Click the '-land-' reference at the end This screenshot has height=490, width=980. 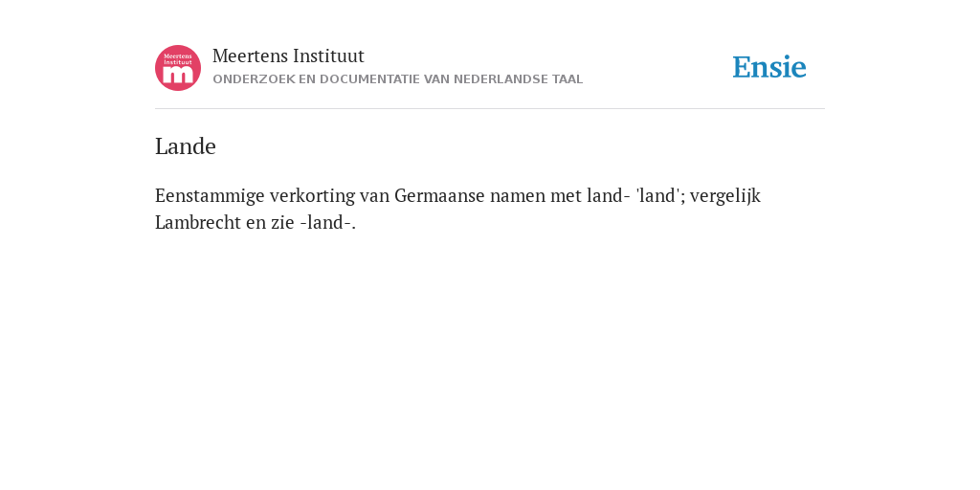tap(327, 222)
